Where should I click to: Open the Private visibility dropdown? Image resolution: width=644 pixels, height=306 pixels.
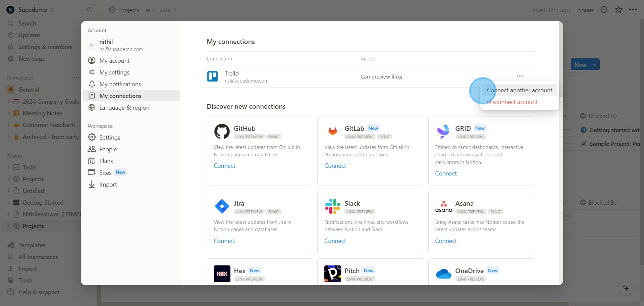pyautogui.click(x=161, y=10)
